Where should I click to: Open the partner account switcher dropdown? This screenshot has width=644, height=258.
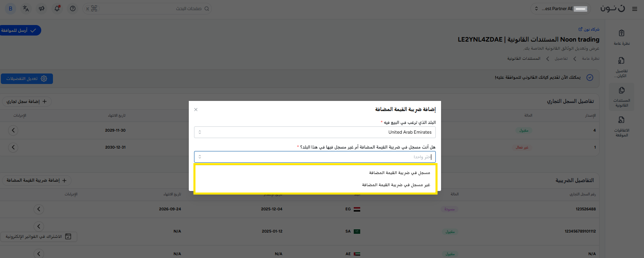[560, 8]
